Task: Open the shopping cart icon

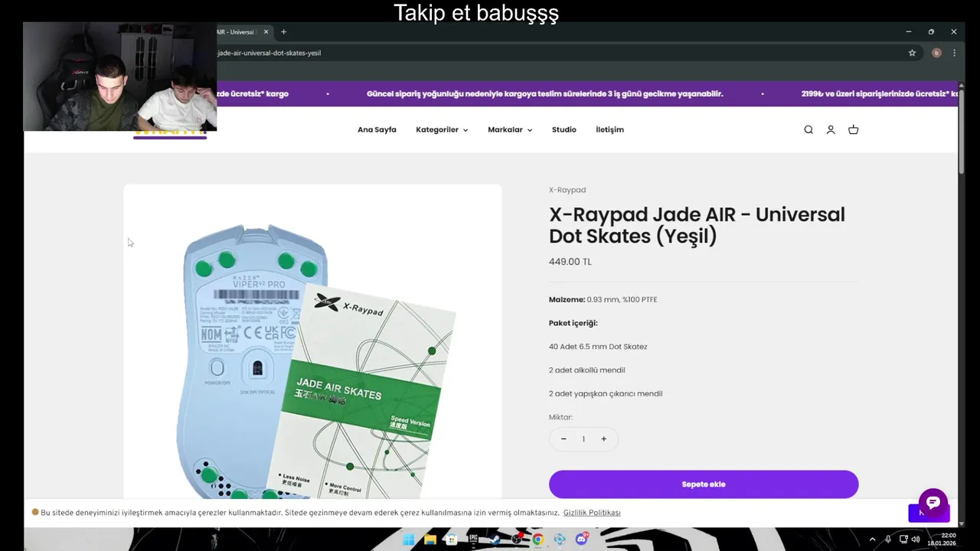Action: click(x=853, y=130)
